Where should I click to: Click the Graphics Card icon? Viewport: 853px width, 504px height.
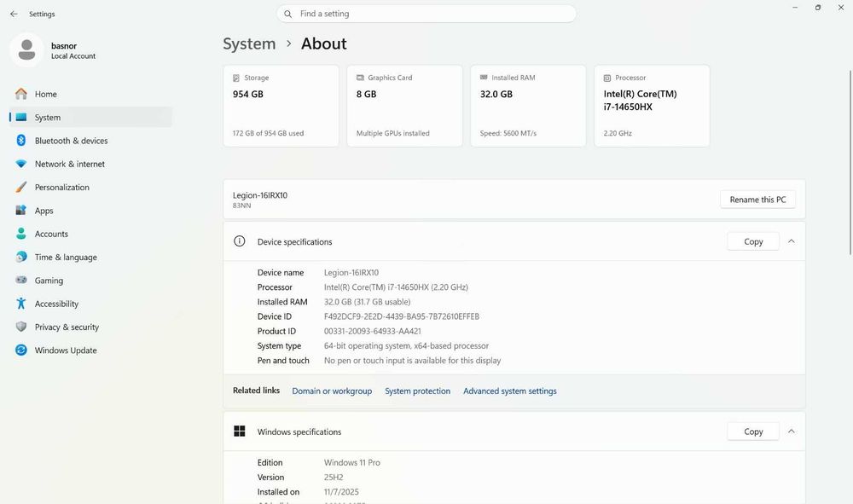360,78
